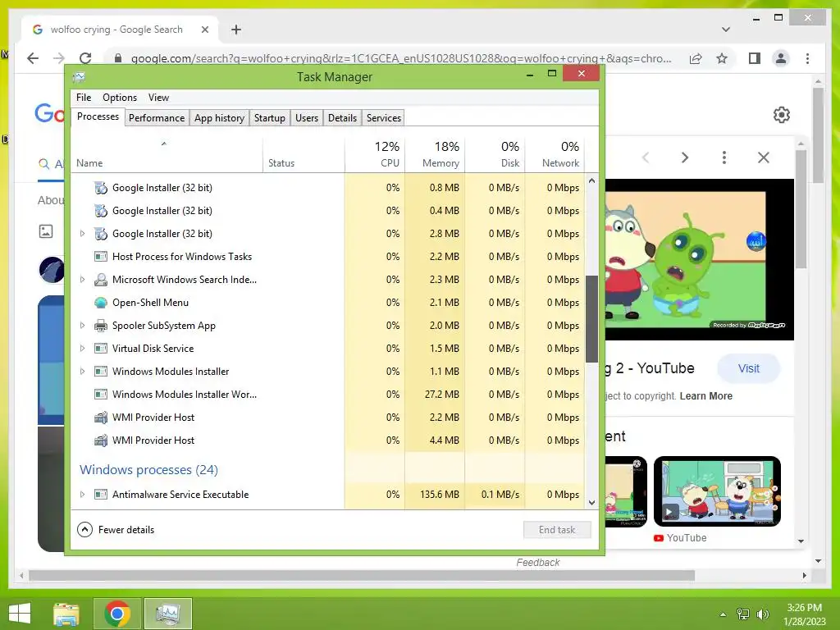
Task: Click the Antimalware Service Executable icon
Action: pyautogui.click(x=100, y=495)
